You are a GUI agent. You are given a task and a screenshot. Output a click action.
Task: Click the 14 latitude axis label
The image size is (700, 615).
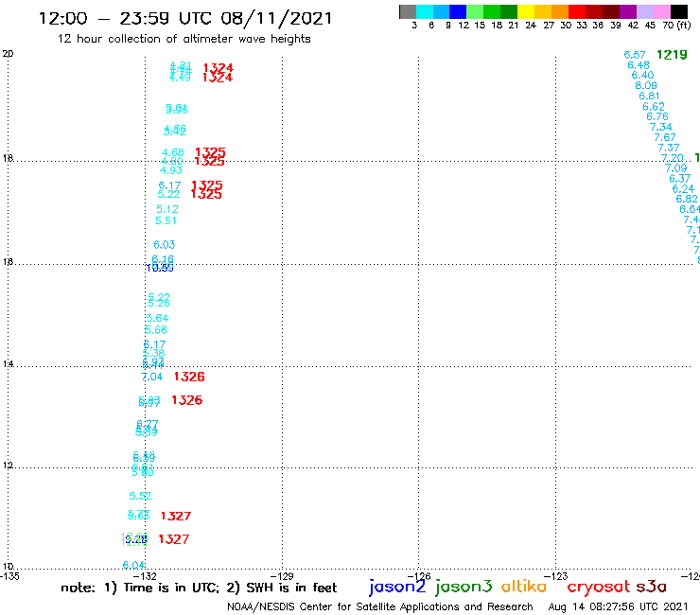click(8, 364)
